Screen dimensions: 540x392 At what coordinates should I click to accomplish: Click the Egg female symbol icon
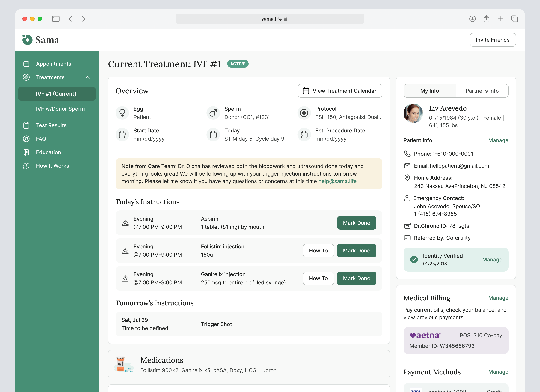122,113
